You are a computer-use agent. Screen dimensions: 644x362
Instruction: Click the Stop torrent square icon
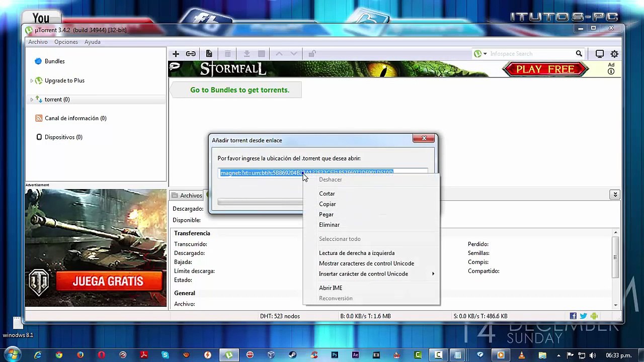[262, 54]
